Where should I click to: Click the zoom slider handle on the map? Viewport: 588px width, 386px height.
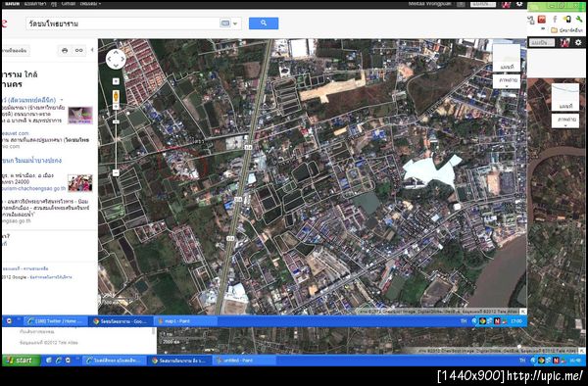pyautogui.click(x=116, y=121)
